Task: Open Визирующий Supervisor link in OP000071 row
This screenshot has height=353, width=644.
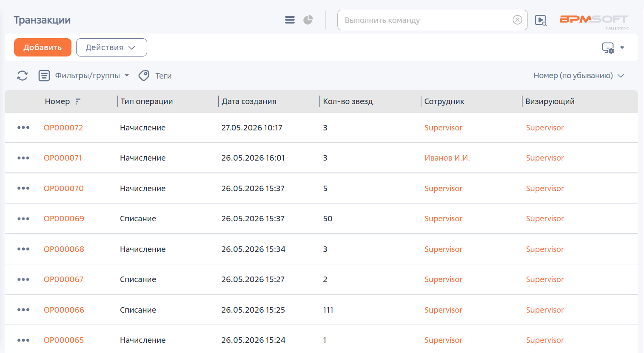Action: click(545, 158)
